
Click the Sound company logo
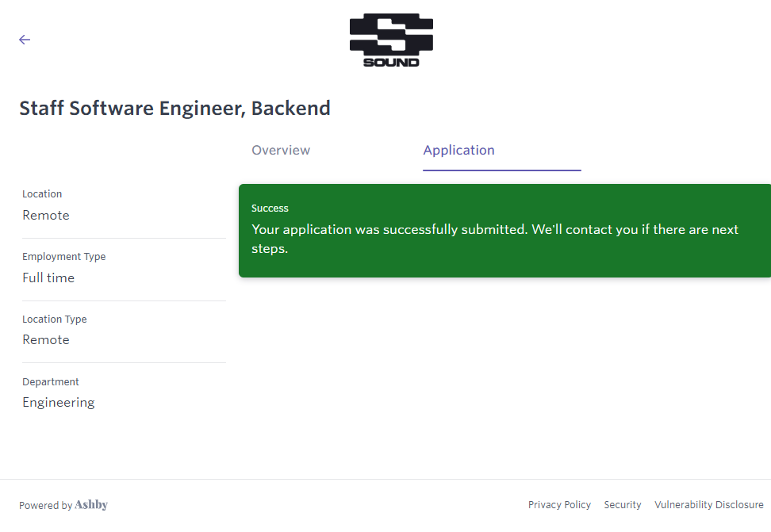(391, 40)
